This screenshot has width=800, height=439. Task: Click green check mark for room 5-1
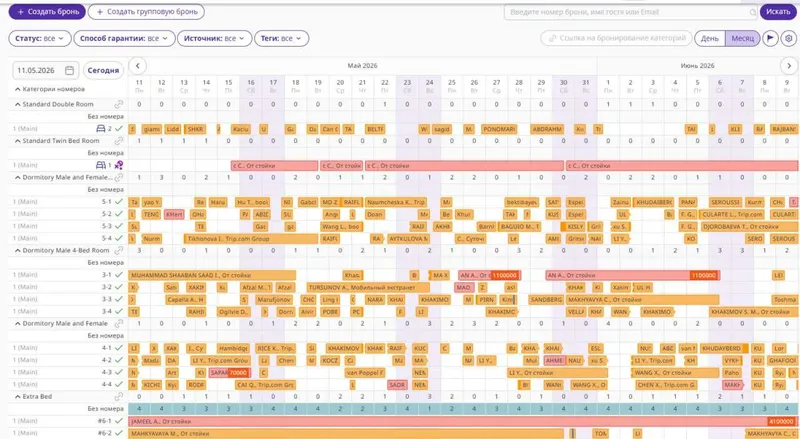click(x=119, y=202)
